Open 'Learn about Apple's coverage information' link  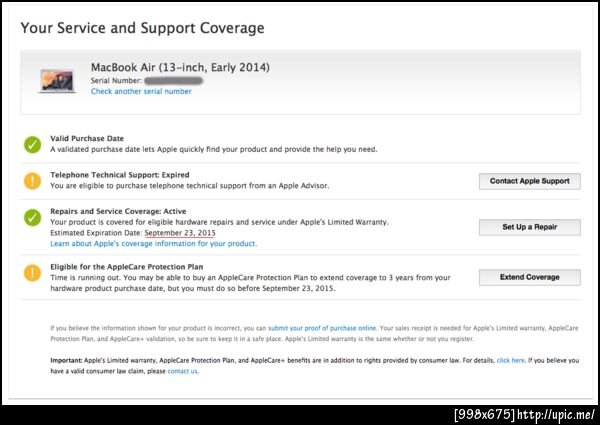click(153, 244)
